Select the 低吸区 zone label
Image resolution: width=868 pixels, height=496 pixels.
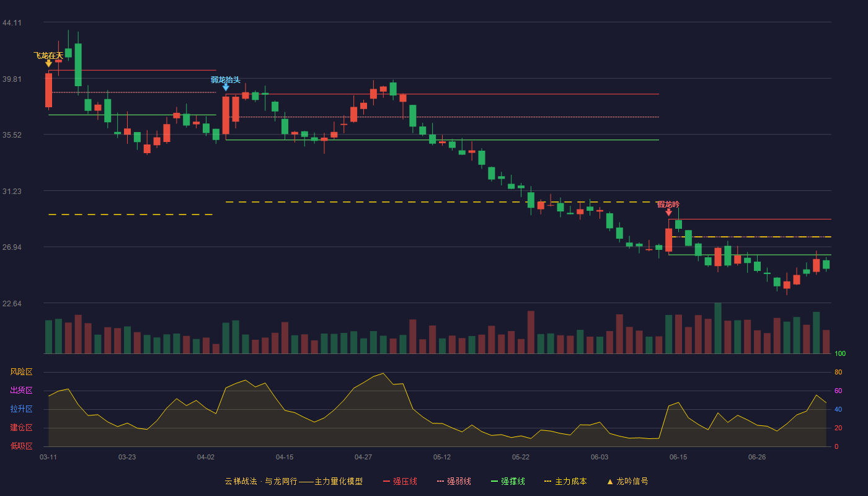point(21,446)
